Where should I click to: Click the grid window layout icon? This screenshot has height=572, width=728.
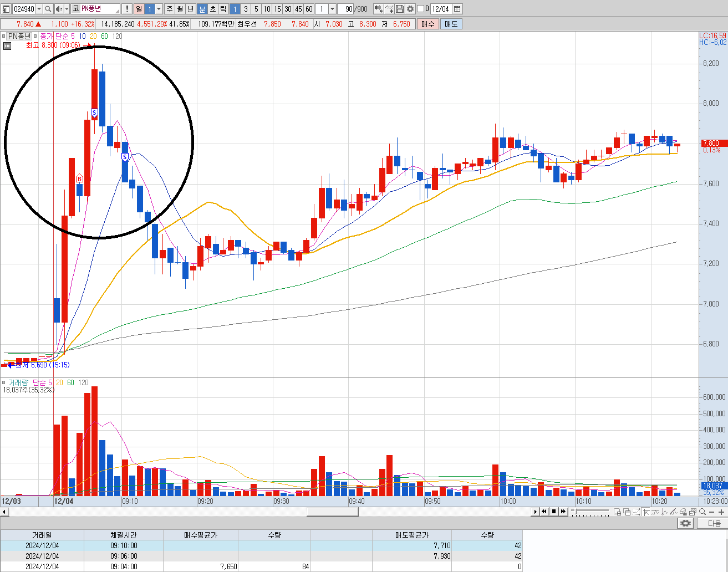[617, 512]
